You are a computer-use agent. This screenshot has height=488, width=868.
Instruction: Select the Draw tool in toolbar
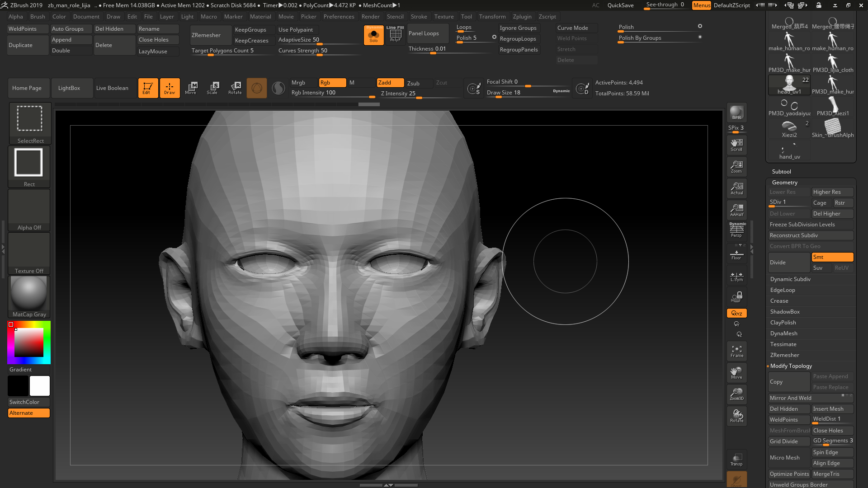click(170, 88)
